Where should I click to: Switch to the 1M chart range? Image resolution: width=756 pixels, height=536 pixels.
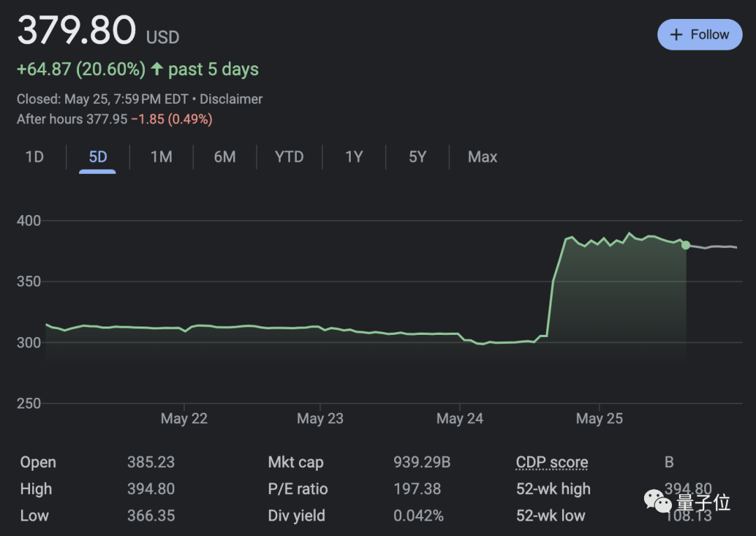click(161, 157)
